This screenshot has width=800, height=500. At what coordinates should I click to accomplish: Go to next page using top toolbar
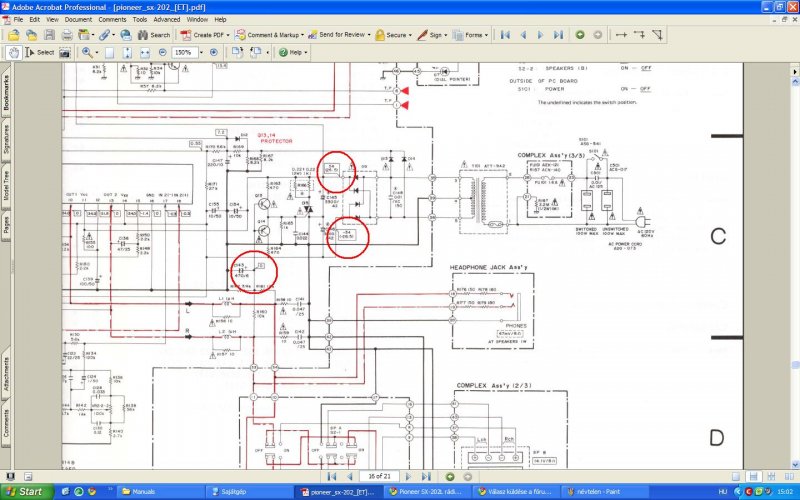tap(540, 35)
